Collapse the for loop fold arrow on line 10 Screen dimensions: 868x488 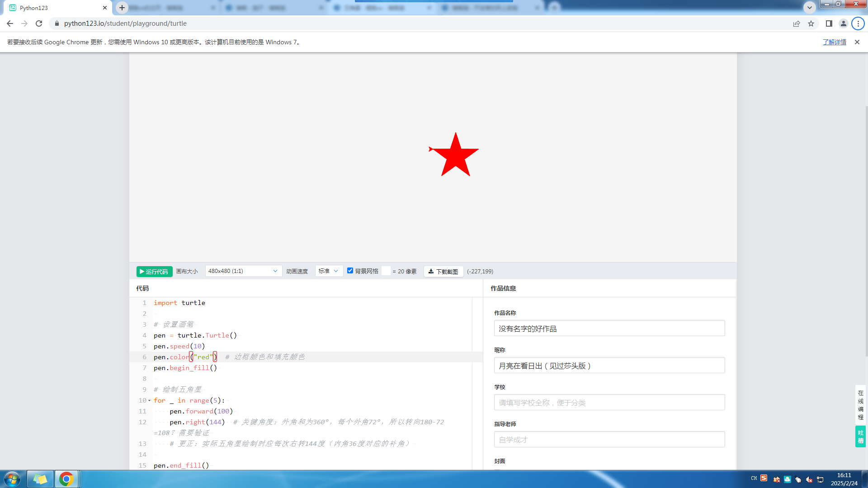(150, 400)
